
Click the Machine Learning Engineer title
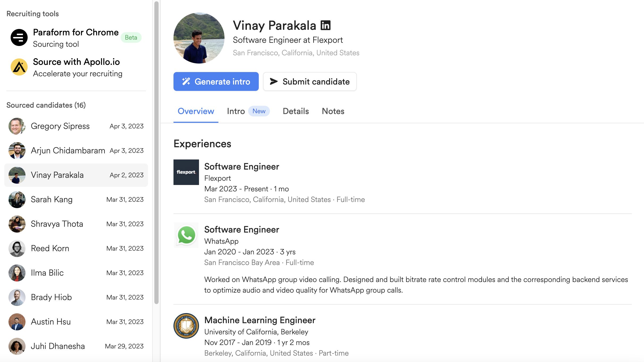pos(260,320)
